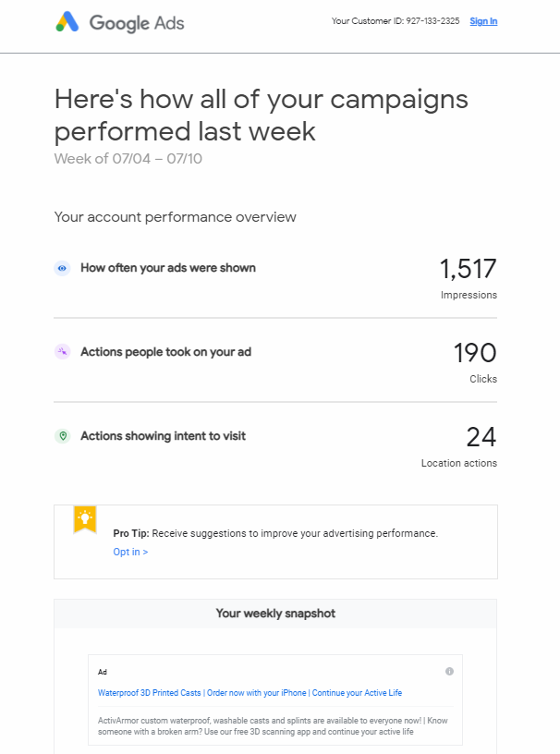This screenshot has width=560, height=754.
Task: Click the green location pin icon
Action: [x=63, y=436]
